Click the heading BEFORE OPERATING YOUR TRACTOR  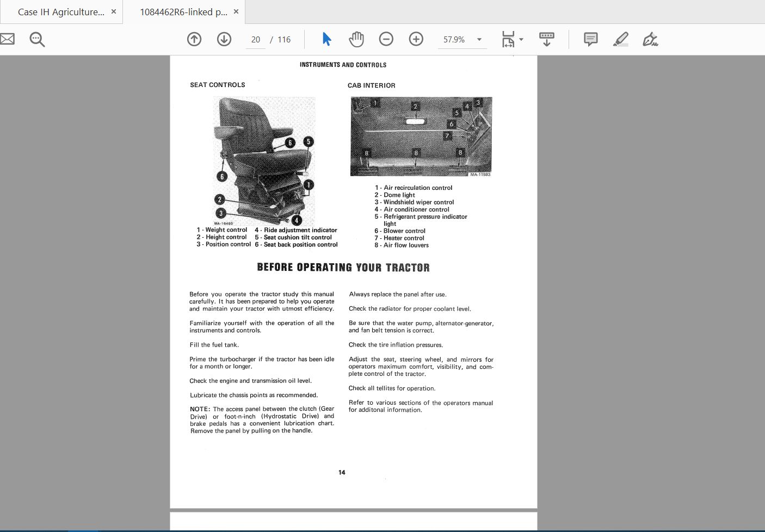[343, 268]
